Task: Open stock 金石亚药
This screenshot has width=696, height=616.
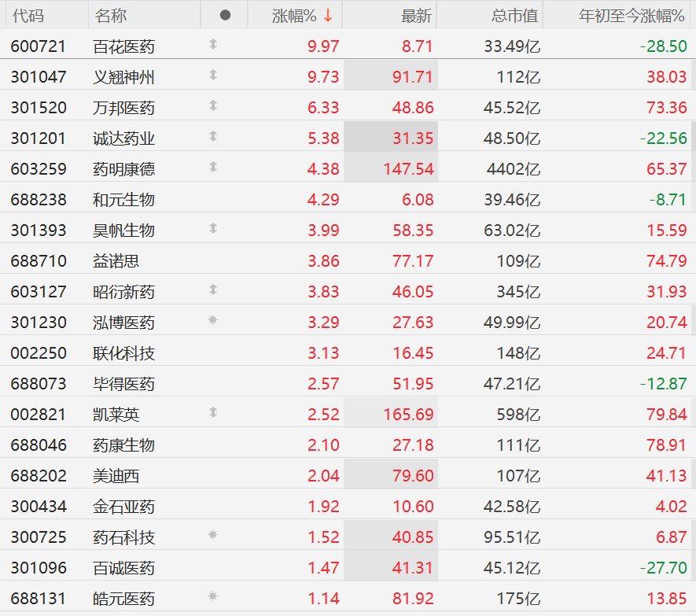Action: click(123, 507)
